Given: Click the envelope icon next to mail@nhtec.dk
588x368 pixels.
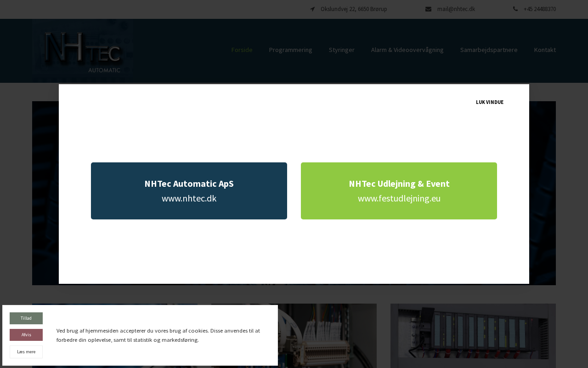Looking at the screenshot, I should pyautogui.click(x=428, y=9).
